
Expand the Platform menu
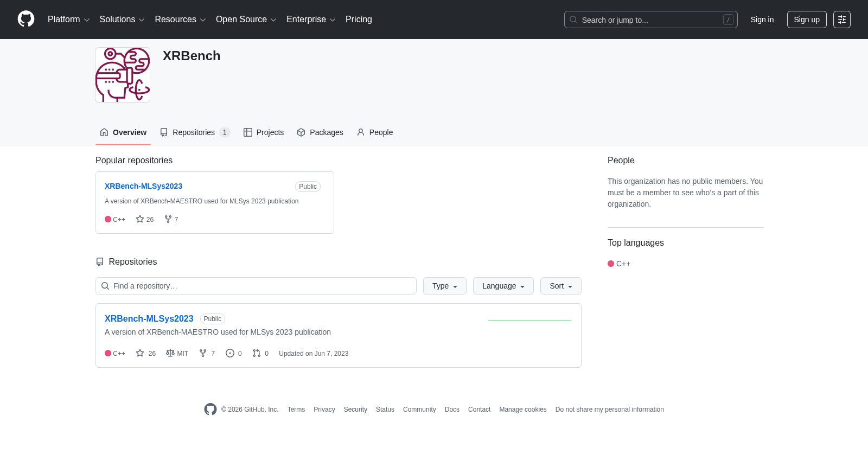[x=69, y=20]
